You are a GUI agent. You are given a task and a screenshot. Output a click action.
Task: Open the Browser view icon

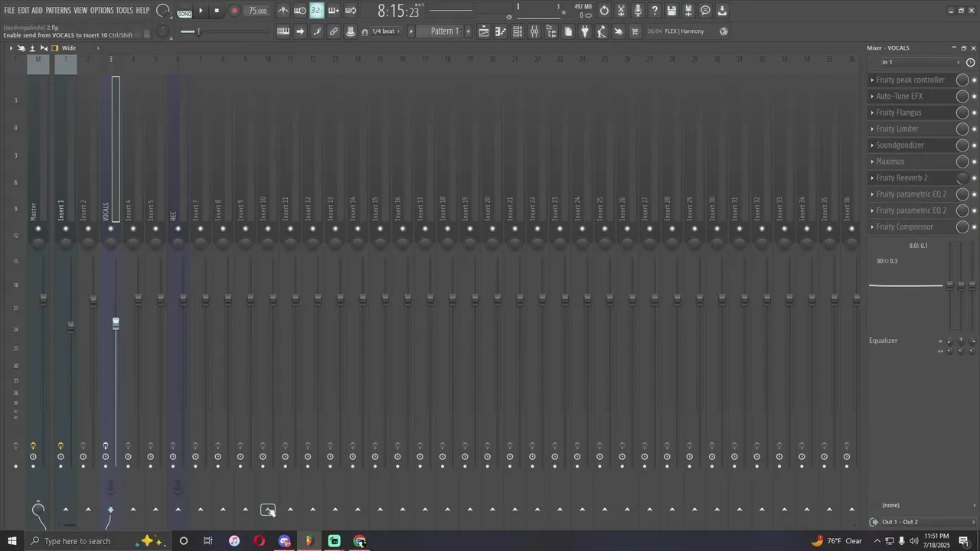pyautogui.click(x=551, y=31)
